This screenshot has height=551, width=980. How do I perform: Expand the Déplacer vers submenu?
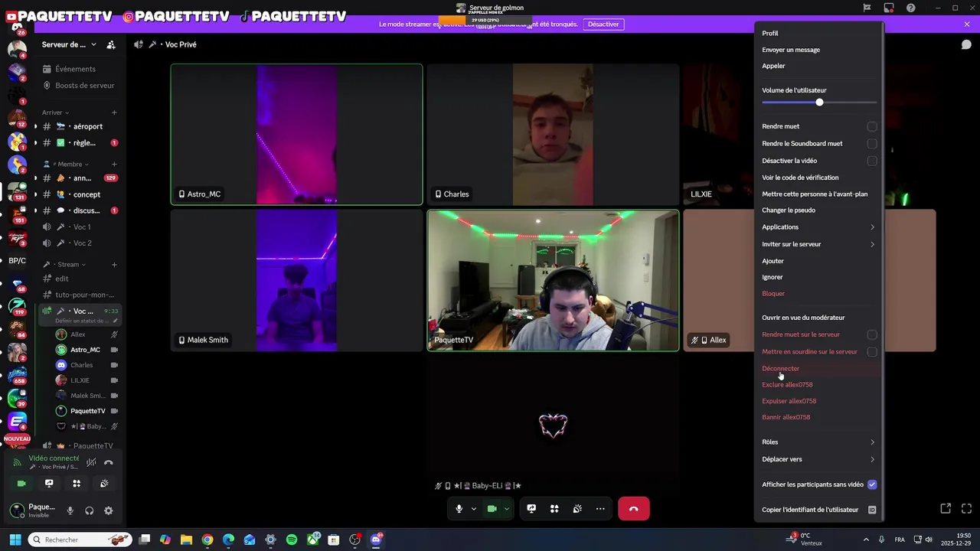point(818,459)
